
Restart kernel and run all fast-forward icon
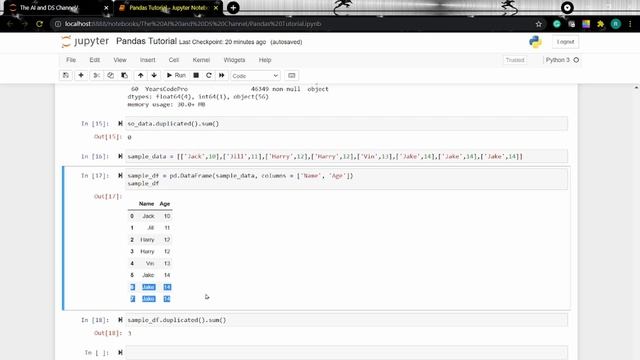point(222,76)
